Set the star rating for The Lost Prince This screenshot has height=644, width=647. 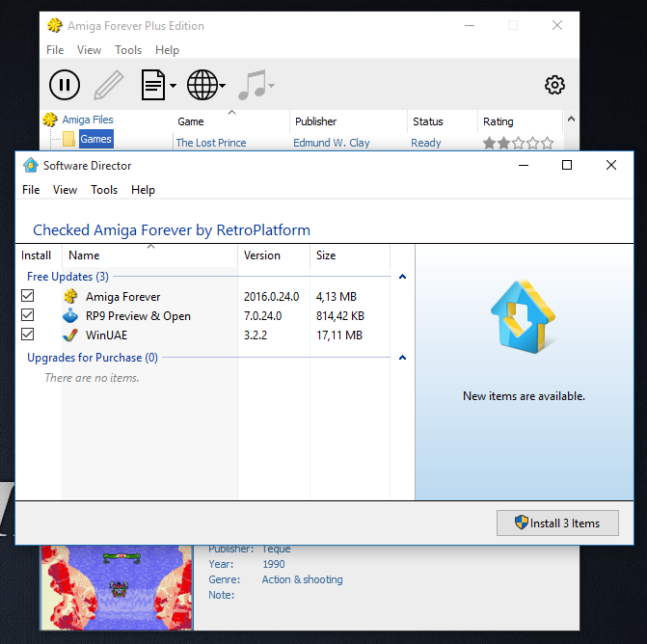tap(518, 143)
